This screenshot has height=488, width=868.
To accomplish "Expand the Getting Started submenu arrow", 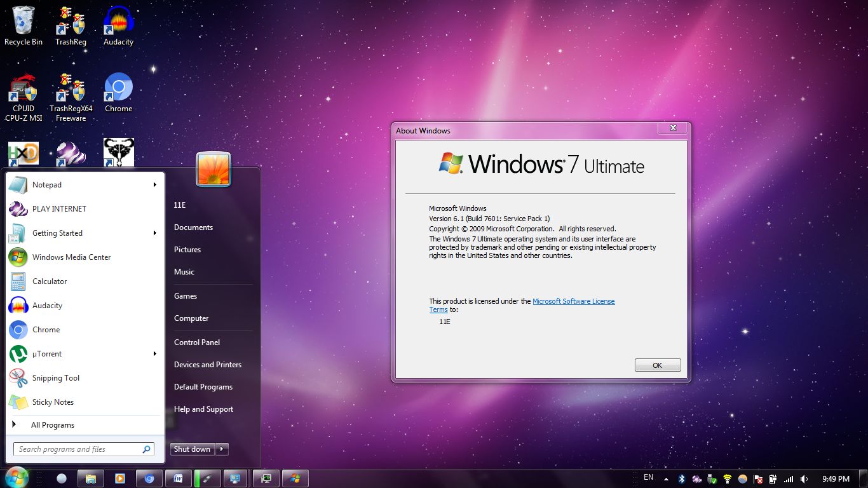I will point(154,233).
